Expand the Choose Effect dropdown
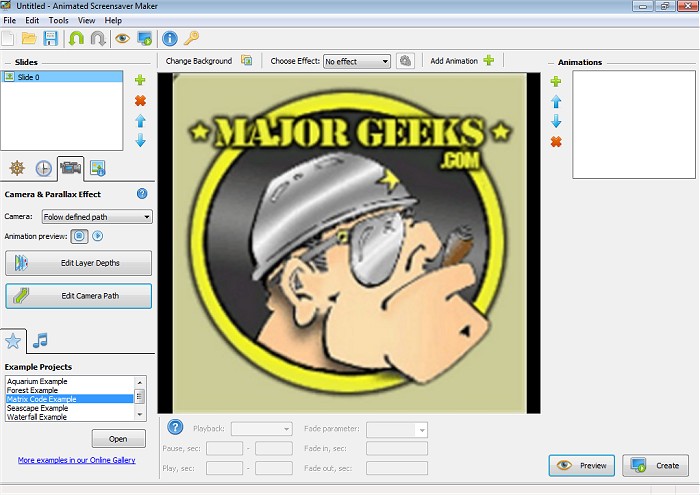 (x=356, y=61)
